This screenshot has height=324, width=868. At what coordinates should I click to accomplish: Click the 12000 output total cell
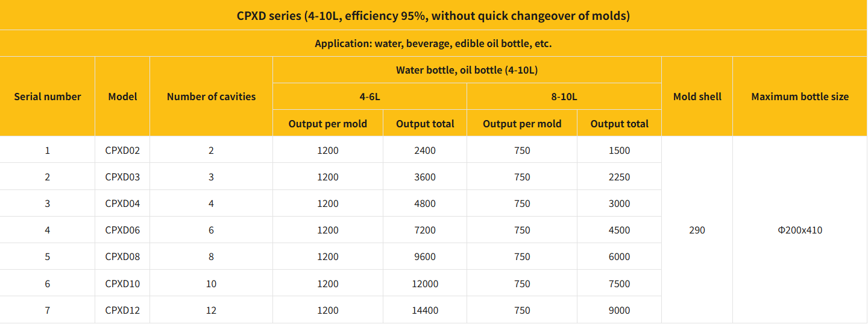[425, 284]
